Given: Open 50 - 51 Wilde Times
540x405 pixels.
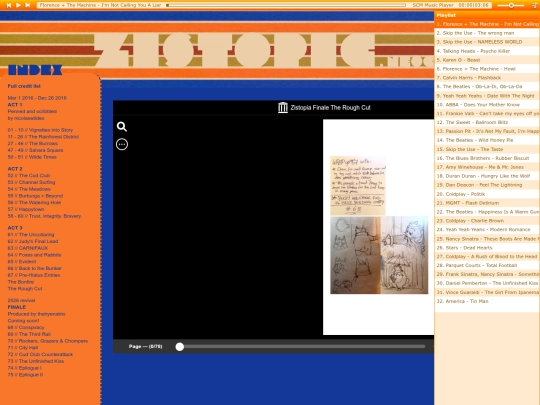Looking at the screenshot, I should click(x=32, y=157).
